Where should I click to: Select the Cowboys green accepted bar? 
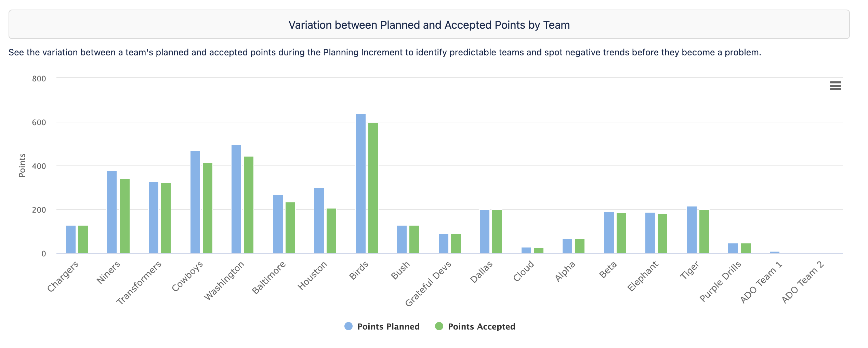coord(208,208)
